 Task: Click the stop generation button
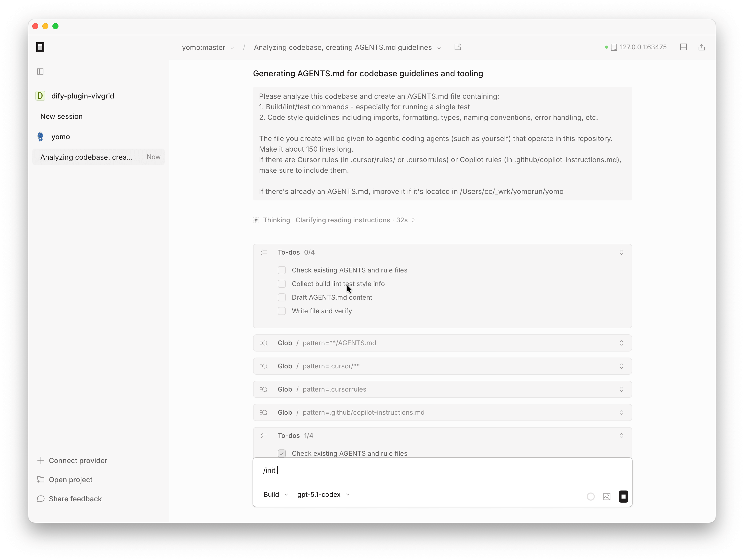623,497
